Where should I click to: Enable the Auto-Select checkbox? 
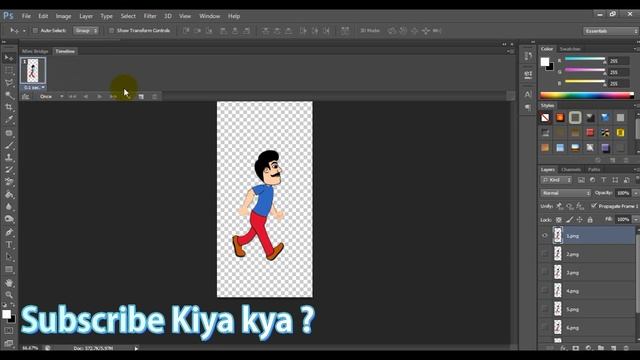click(x=35, y=31)
